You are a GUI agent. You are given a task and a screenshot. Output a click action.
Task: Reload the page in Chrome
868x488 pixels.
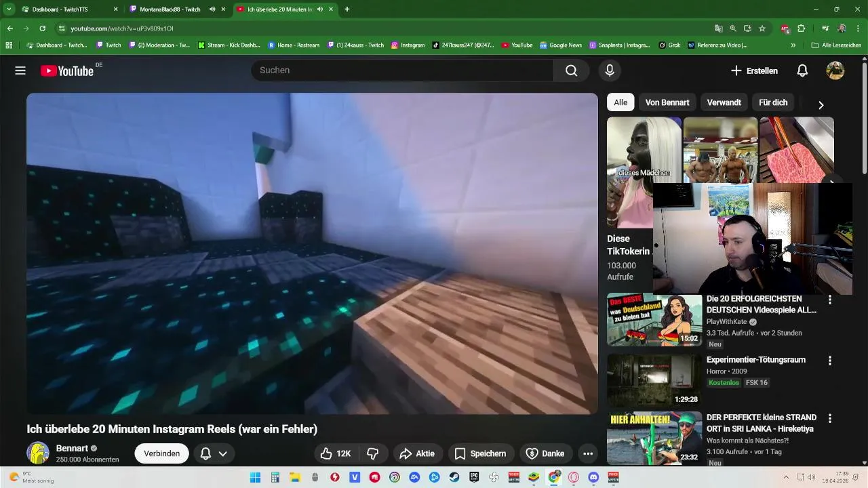pyautogui.click(x=42, y=28)
